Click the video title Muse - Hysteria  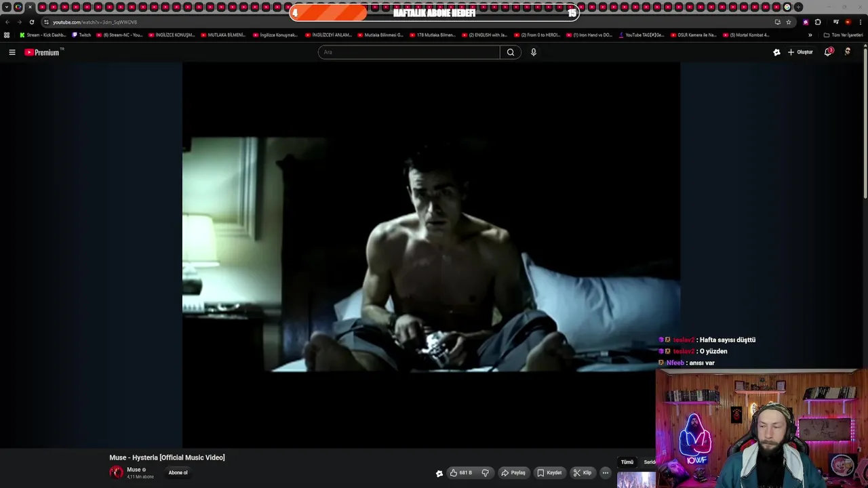[x=167, y=457]
